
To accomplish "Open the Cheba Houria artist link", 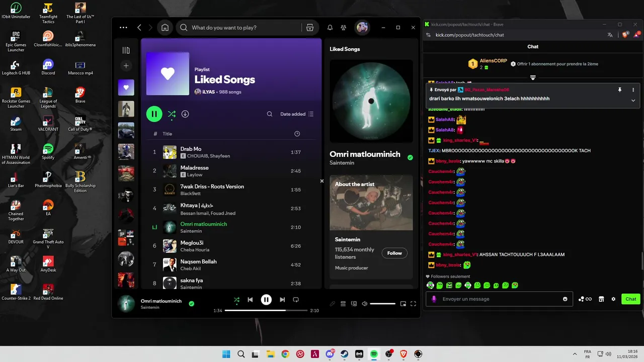I will point(195,250).
